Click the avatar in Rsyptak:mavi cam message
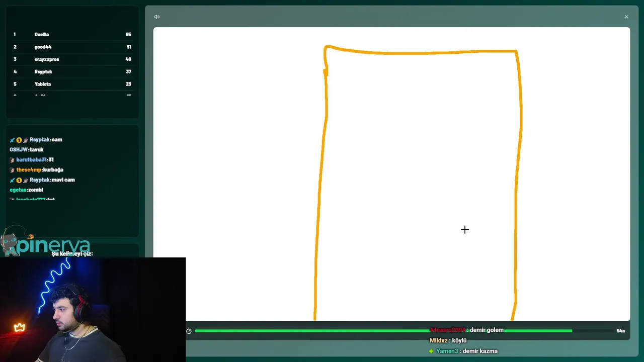 [x=26, y=180]
